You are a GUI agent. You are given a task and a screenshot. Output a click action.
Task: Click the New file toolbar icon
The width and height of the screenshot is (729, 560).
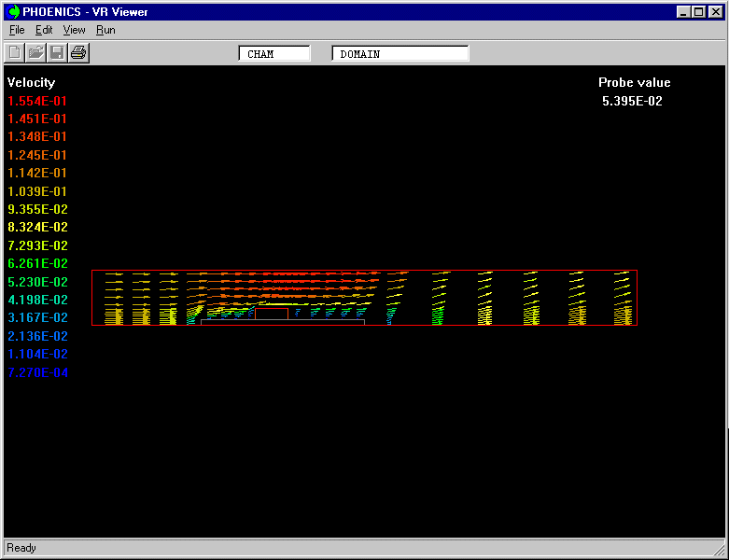15,53
